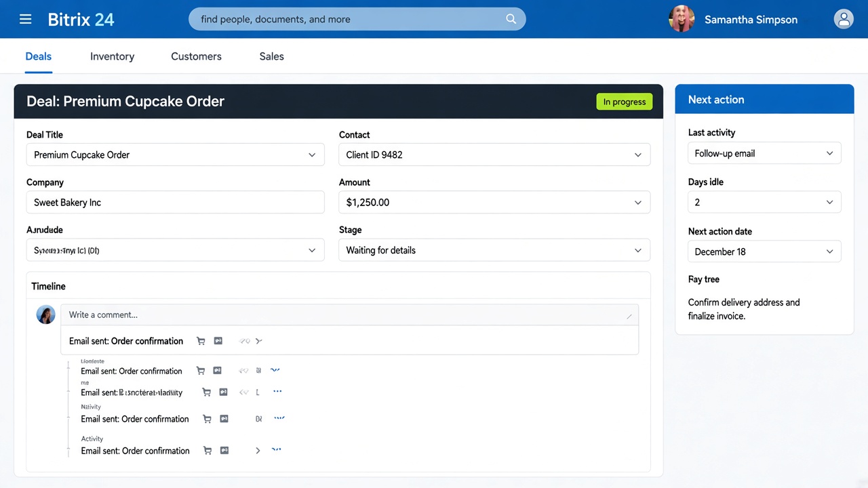
Task: Open the Last activity dropdown
Action: click(764, 153)
